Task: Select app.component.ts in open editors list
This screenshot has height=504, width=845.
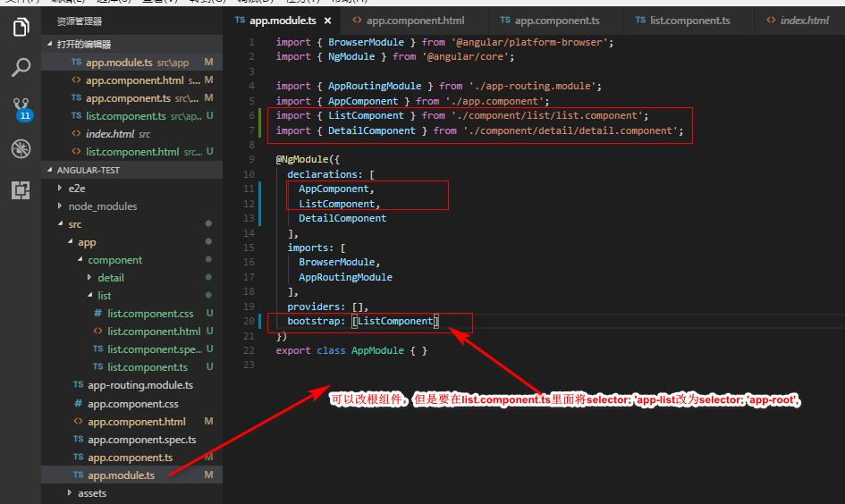Action: click(131, 98)
